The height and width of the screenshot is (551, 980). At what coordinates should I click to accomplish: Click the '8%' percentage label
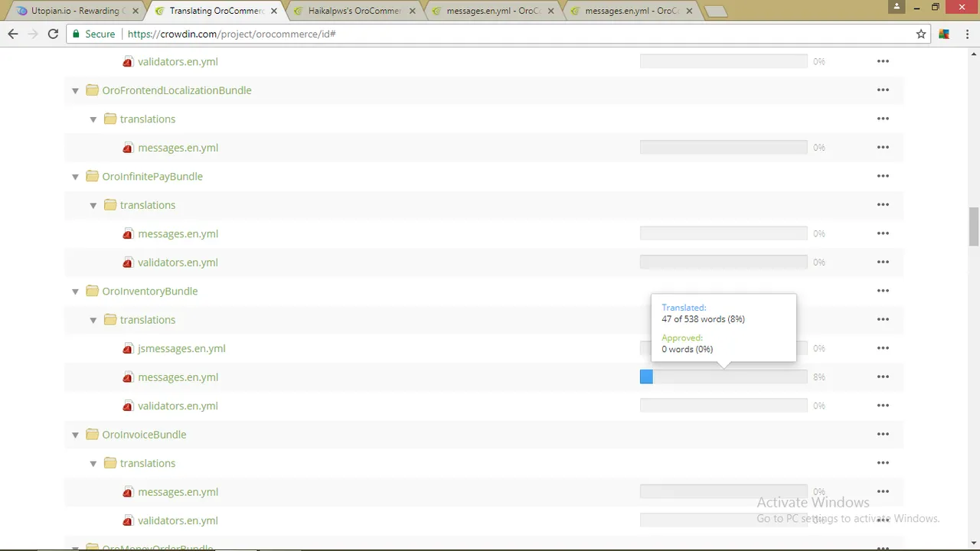pos(819,377)
